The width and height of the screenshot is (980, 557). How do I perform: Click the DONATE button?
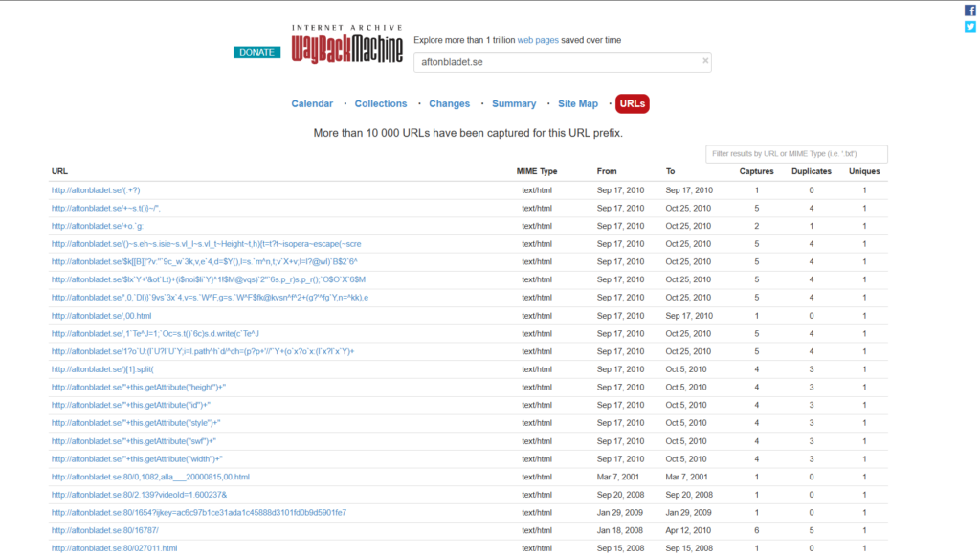click(256, 52)
